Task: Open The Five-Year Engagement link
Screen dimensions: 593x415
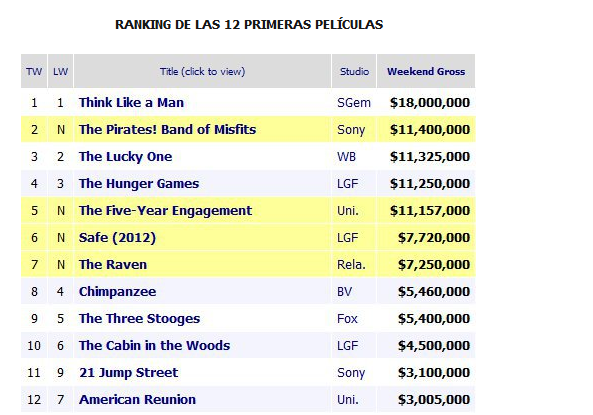Action: [x=165, y=210]
